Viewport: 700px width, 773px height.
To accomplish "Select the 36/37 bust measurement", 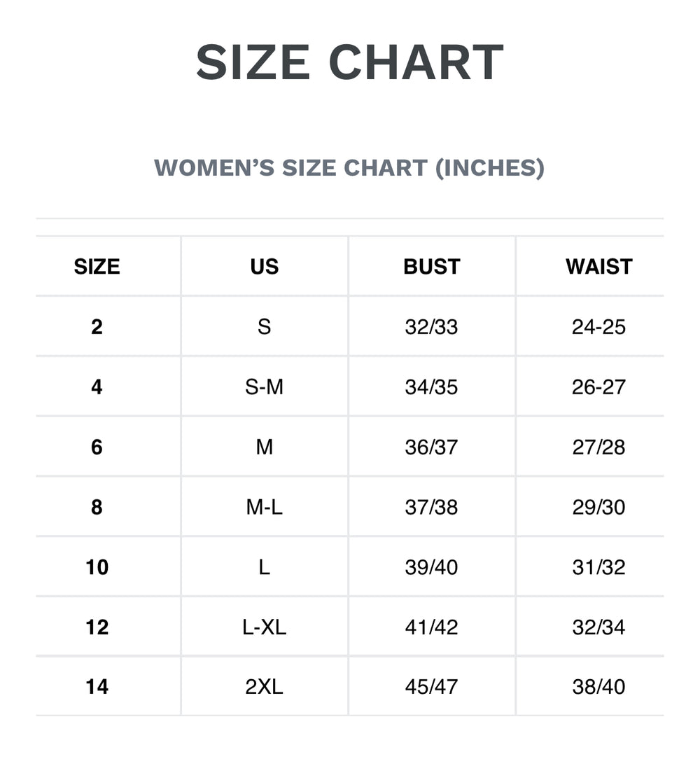I will pos(431,447).
